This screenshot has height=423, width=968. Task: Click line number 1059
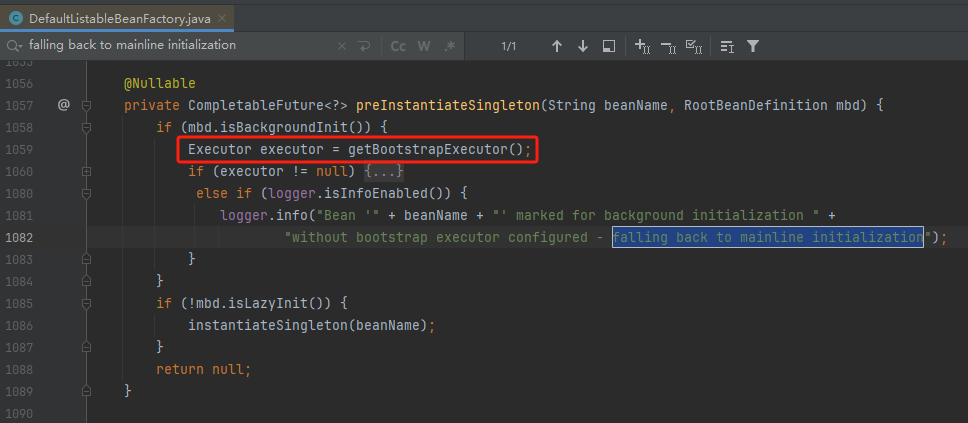pos(19,149)
